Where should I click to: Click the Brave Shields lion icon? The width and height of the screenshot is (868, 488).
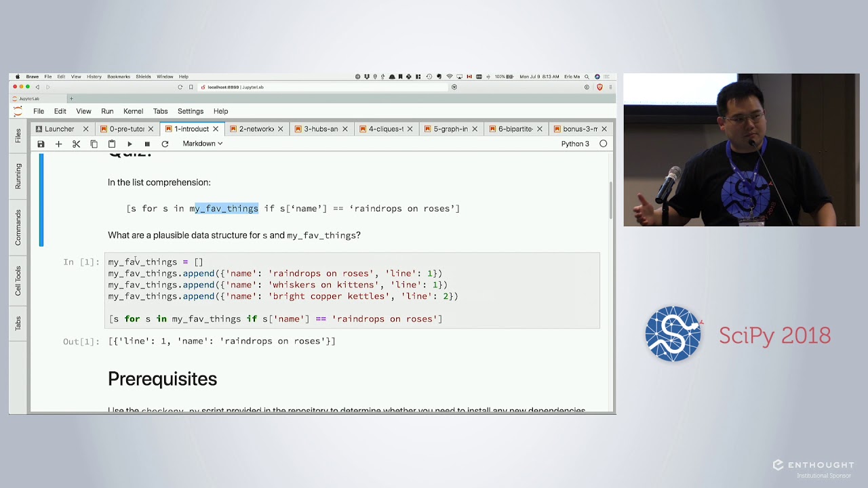[x=599, y=87]
